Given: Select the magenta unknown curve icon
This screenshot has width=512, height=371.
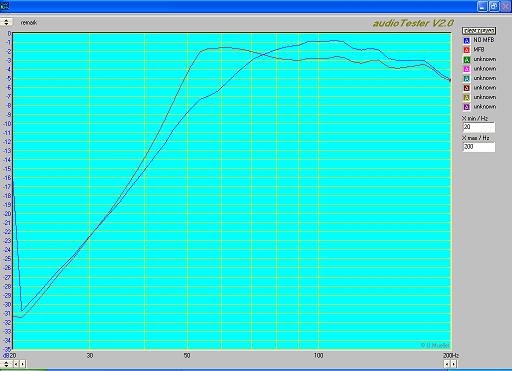Looking at the screenshot, I should [x=466, y=69].
